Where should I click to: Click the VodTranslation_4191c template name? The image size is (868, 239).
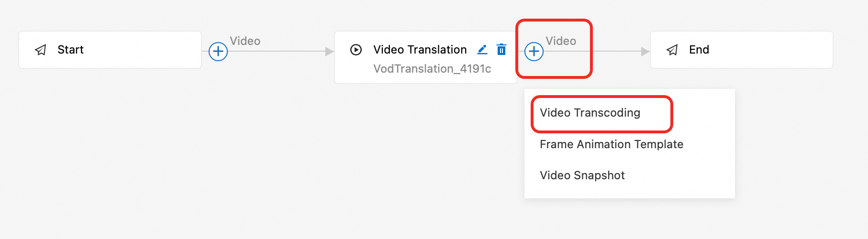coord(432,69)
